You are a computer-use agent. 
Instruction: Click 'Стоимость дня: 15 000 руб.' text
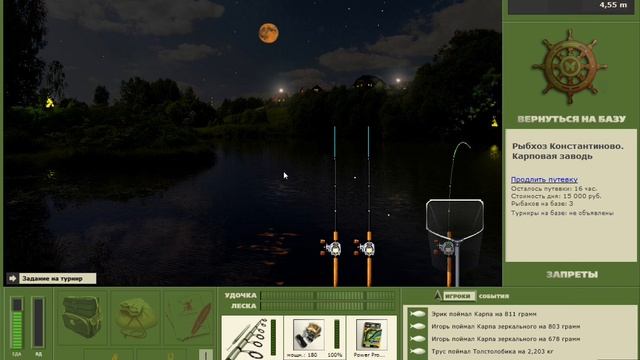point(556,196)
